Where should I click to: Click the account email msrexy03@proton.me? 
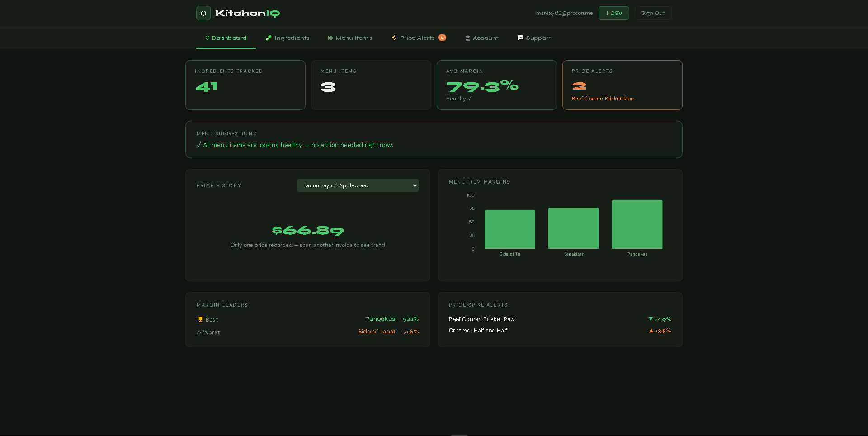click(564, 13)
